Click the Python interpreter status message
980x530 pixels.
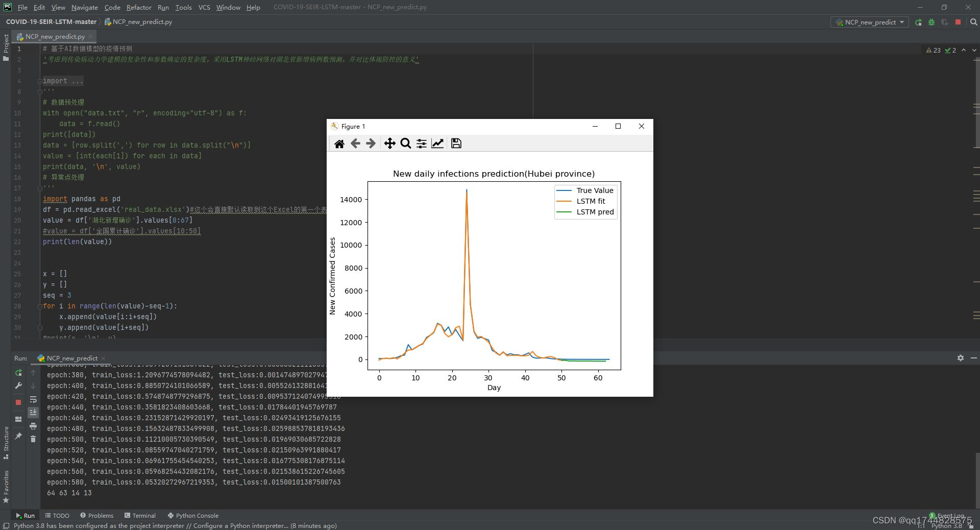[175, 525]
